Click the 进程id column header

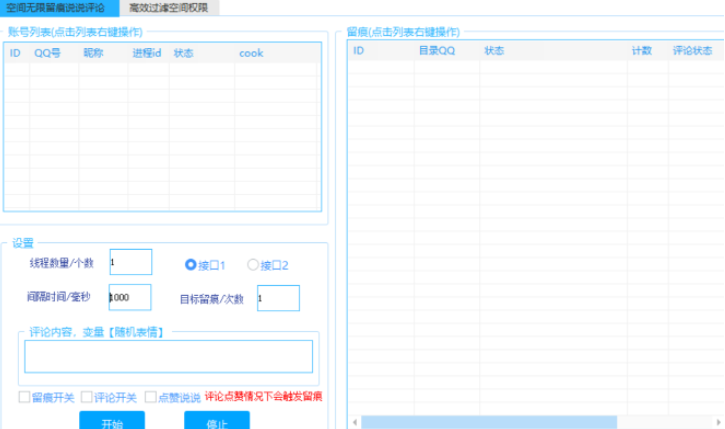point(146,53)
